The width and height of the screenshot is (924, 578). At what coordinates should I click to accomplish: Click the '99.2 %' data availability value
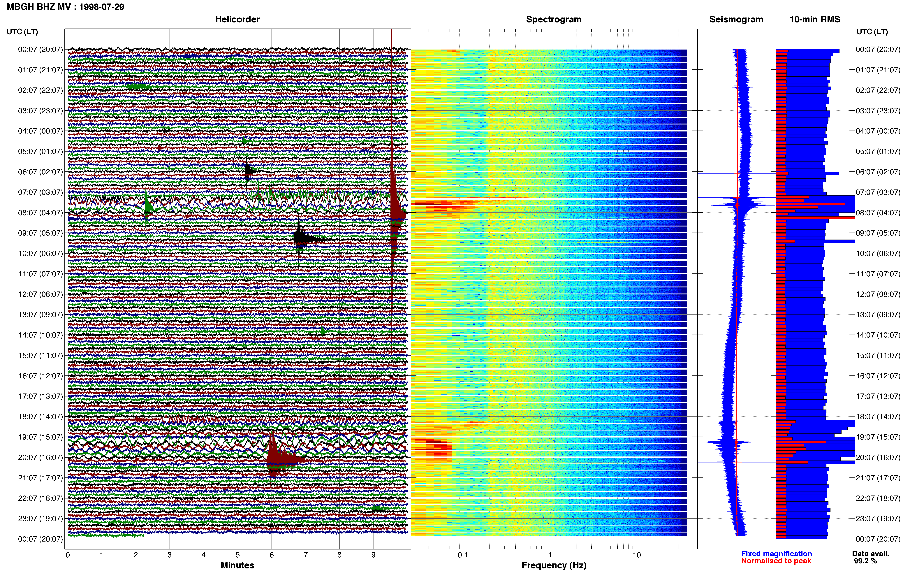[865, 561]
